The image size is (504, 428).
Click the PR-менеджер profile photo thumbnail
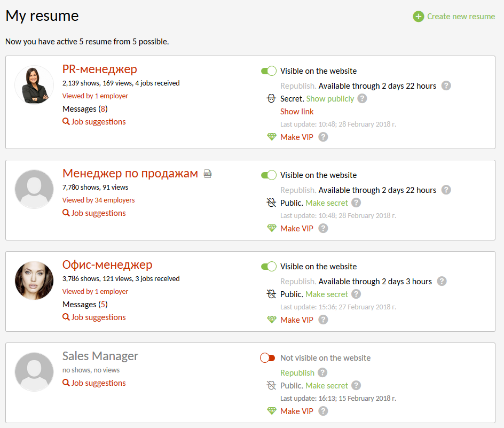34,85
